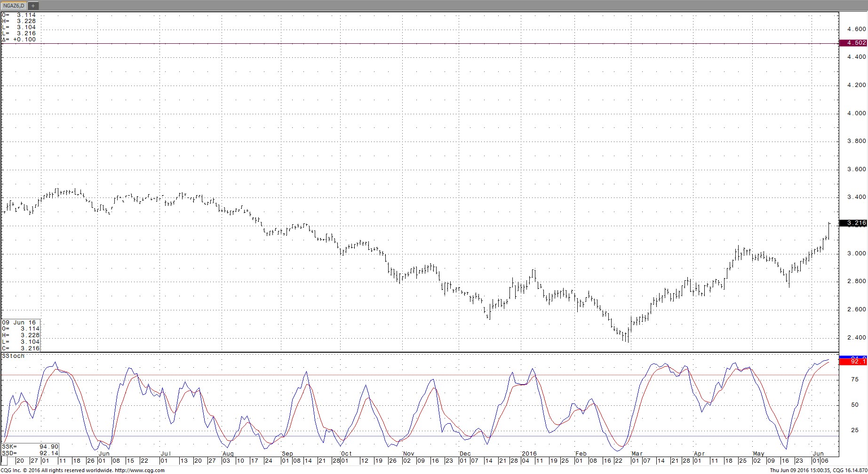Viewport: 868px width, 474px height.
Task: Select the NGAZ6,D chart tab
Action: 14,6
